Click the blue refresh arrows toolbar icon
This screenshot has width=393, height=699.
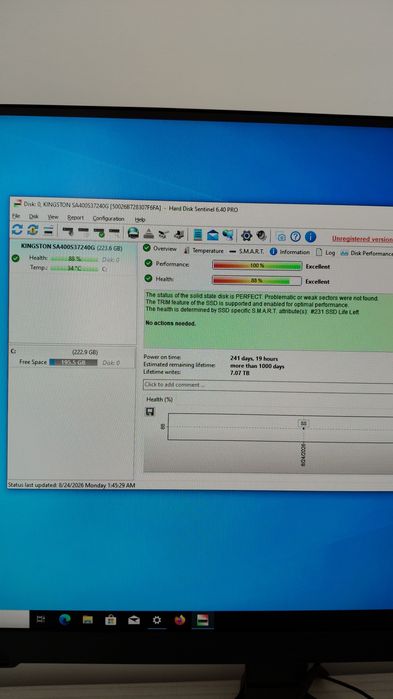17,230
